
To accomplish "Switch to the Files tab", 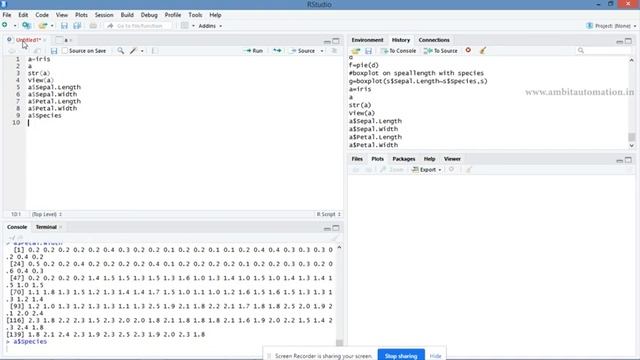I will (357, 159).
